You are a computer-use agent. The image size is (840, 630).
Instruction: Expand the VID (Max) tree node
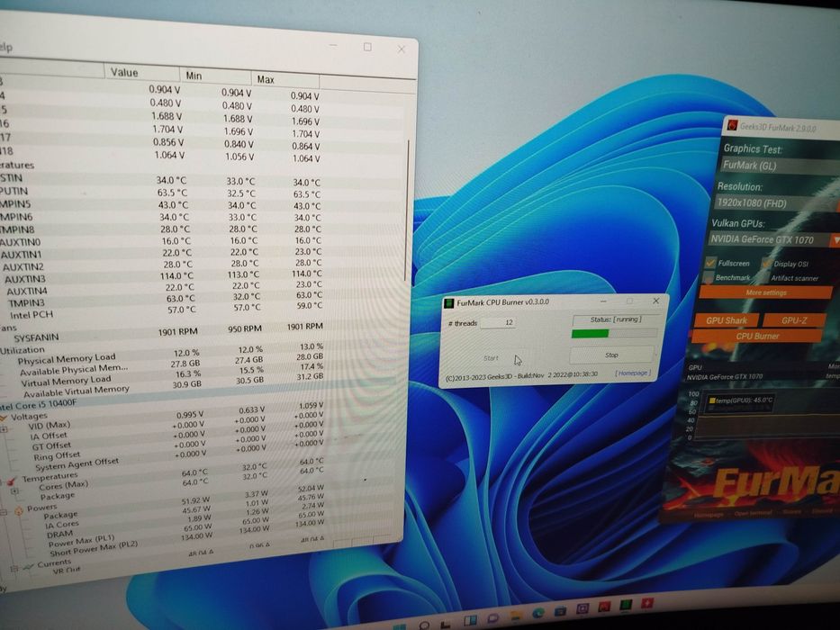pos(4,429)
